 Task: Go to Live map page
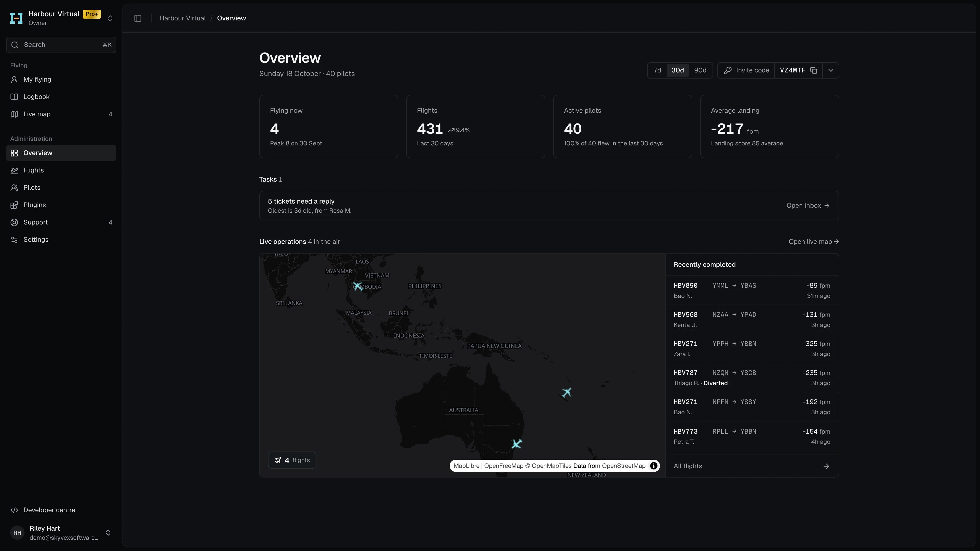click(x=61, y=114)
